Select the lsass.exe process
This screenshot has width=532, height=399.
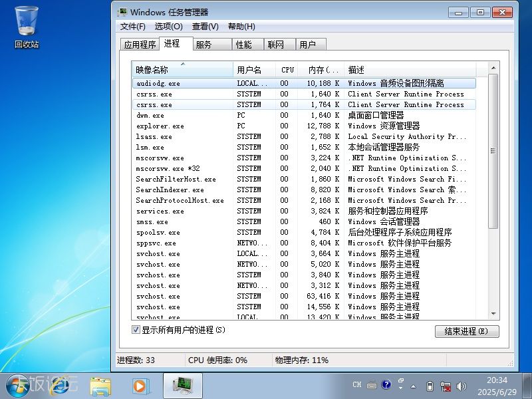point(304,136)
